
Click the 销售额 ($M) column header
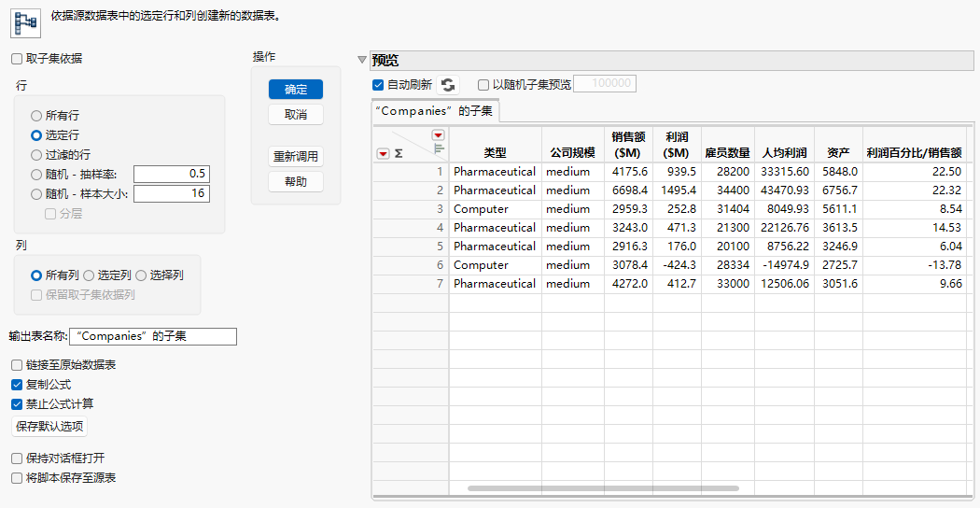point(628,145)
